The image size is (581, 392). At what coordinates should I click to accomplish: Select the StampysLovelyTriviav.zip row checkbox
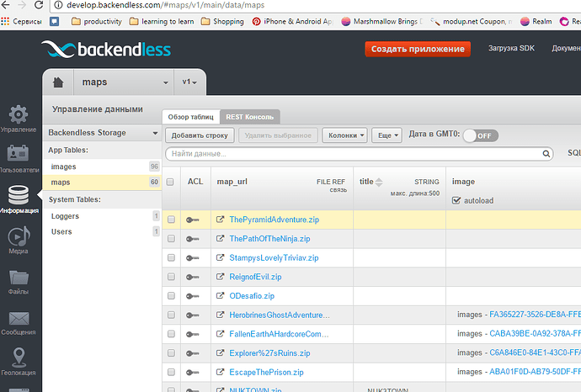click(171, 257)
